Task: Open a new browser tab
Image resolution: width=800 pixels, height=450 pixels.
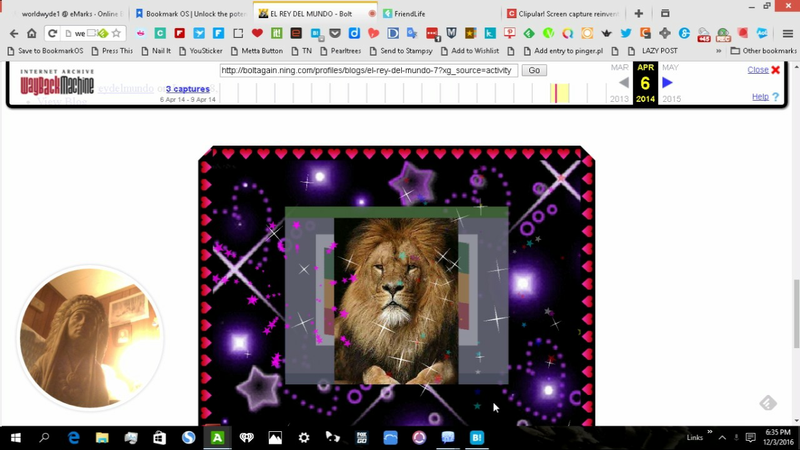Action: coord(639,14)
